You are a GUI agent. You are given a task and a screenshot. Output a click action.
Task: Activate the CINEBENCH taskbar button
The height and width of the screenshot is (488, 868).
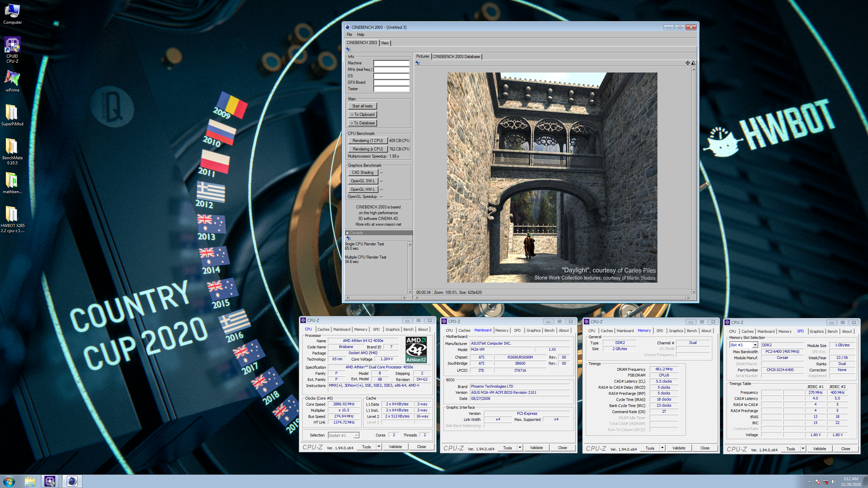point(72,481)
